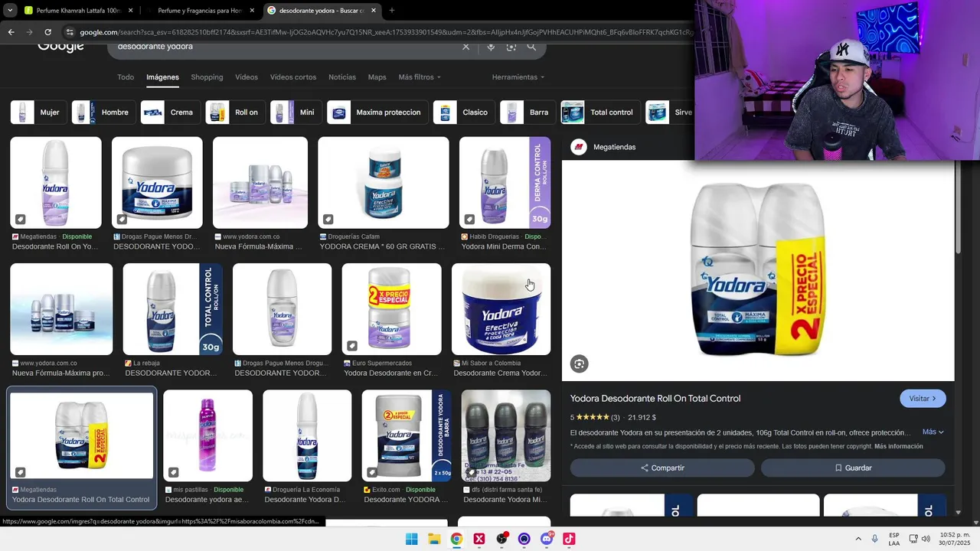Apply the Crema filter chip
This screenshot has height=551, width=980.
[171, 112]
